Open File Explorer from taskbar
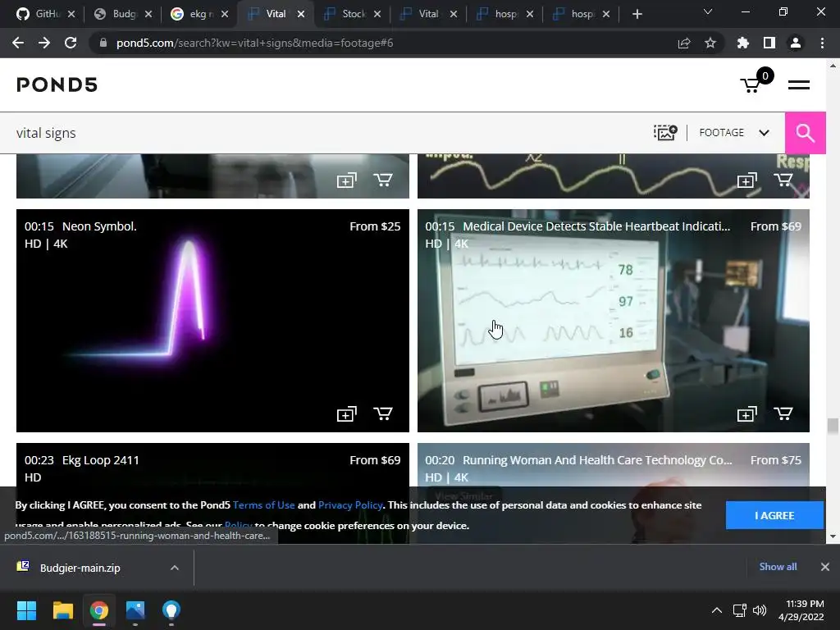 (x=62, y=610)
